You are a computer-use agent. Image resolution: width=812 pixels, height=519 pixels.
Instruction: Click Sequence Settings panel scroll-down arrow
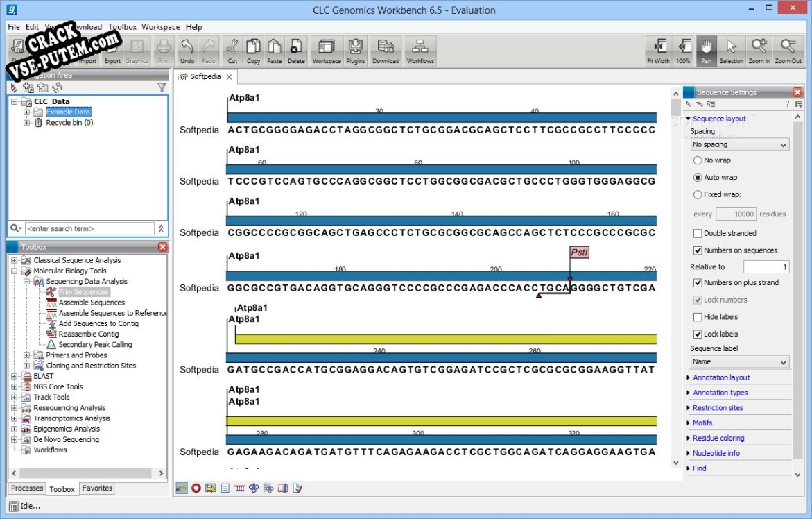click(x=797, y=474)
